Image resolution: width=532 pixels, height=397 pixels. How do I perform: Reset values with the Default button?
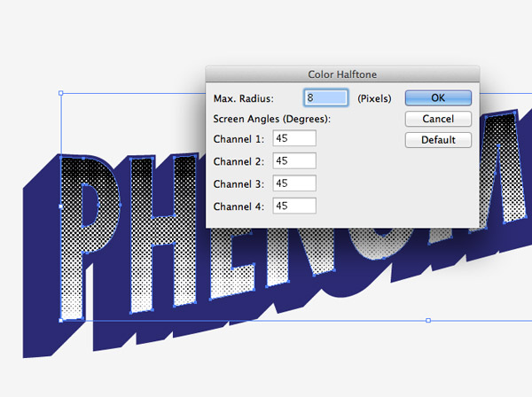point(438,140)
